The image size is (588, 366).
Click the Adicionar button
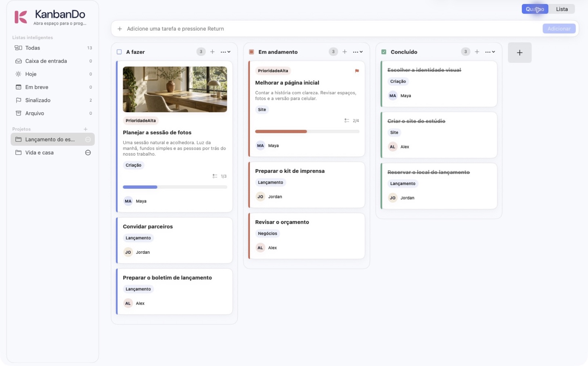pos(559,29)
